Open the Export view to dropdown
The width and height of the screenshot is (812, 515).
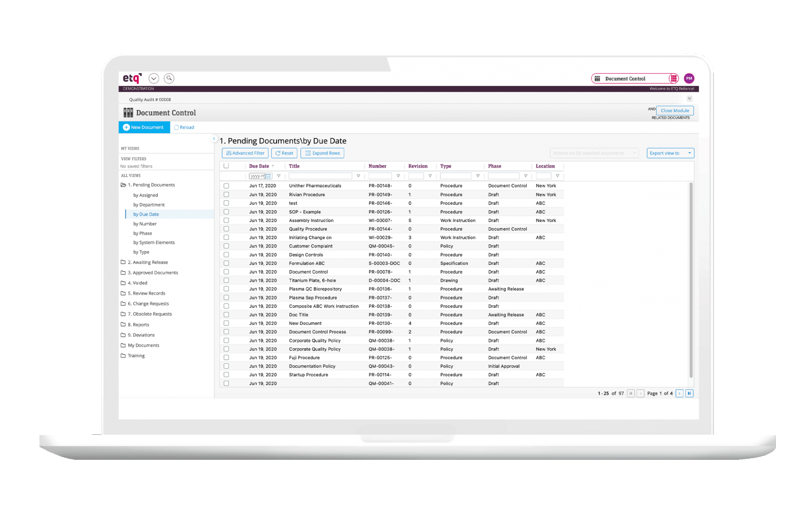(670, 153)
